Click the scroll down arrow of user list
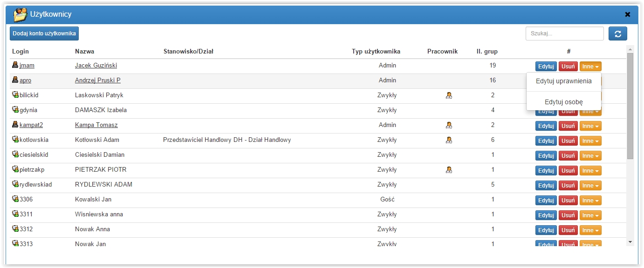644x268 pixels. (630, 242)
